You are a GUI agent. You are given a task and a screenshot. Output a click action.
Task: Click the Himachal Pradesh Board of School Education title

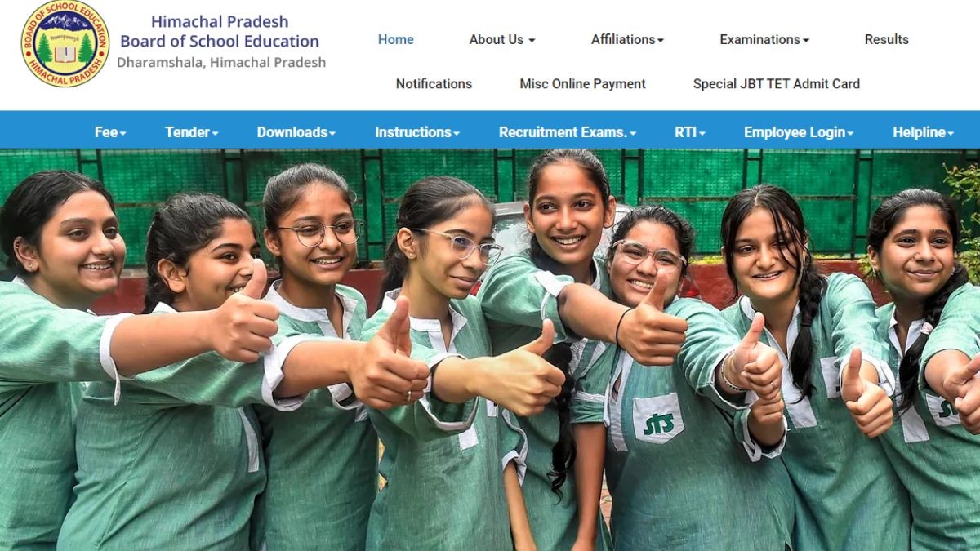[220, 31]
